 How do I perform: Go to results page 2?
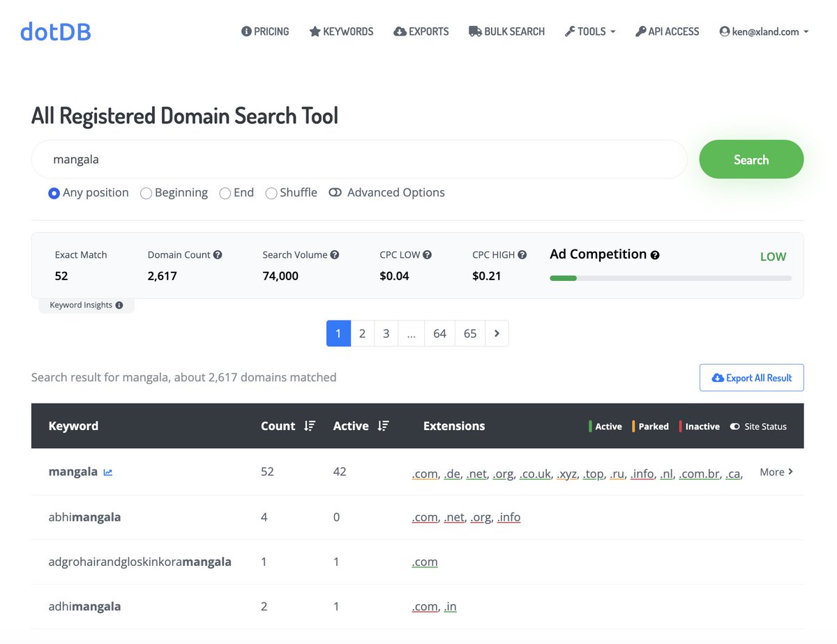(x=362, y=334)
